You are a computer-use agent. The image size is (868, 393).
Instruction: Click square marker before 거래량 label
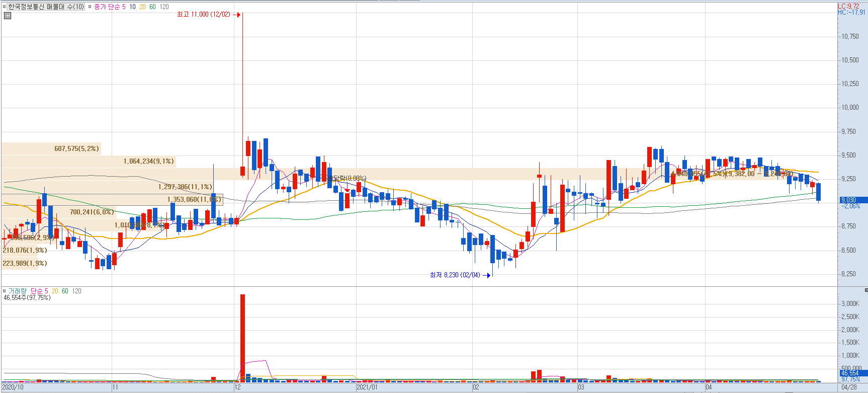click(x=4, y=291)
